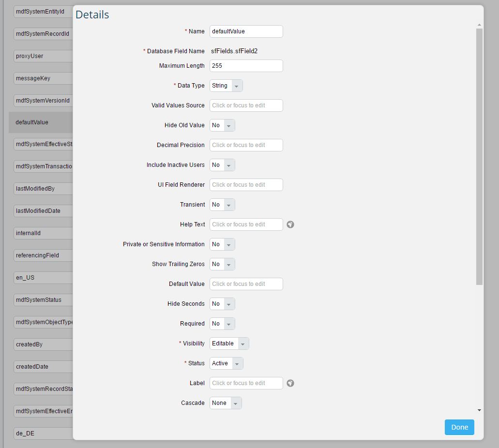Open the Hide Old Value dropdown

coord(222,125)
